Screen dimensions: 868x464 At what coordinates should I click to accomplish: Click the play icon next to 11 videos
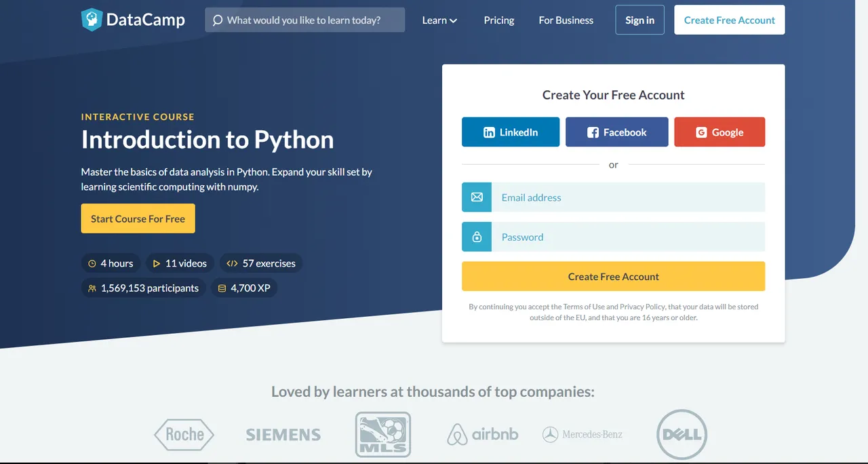click(157, 263)
